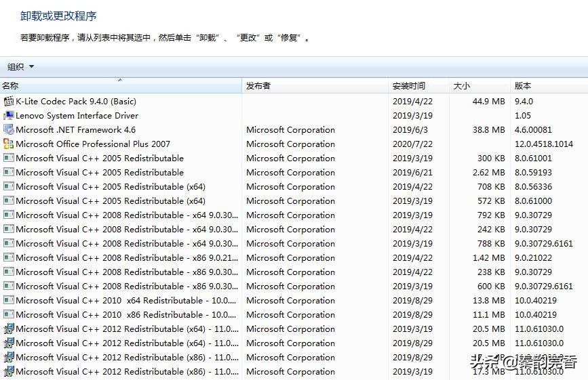This screenshot has height=380, width=588.
Task: Sort the list by the 大小 column header
Action: click(x=479, y=86)
